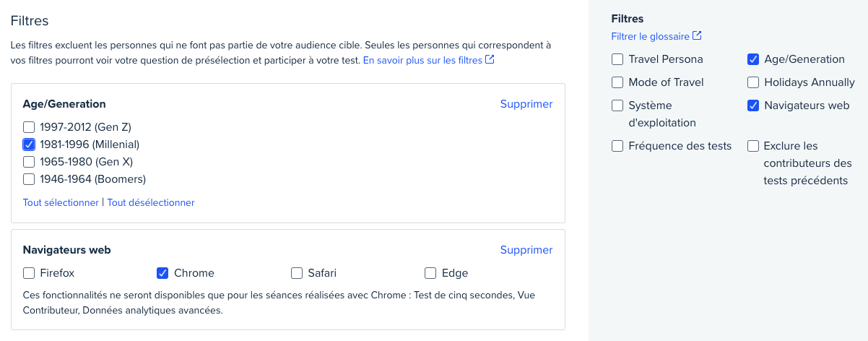Check the Holidays Annually filter
Viewport: 868px width, 341px height.
[x=753, y=82]
